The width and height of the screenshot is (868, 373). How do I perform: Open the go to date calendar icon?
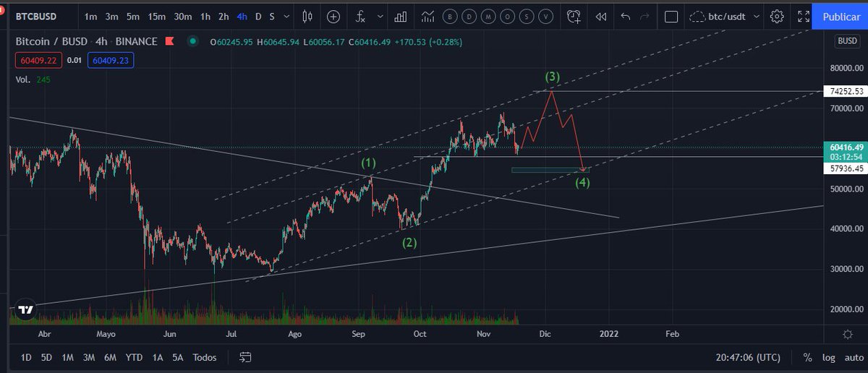(x=245, y=357)
